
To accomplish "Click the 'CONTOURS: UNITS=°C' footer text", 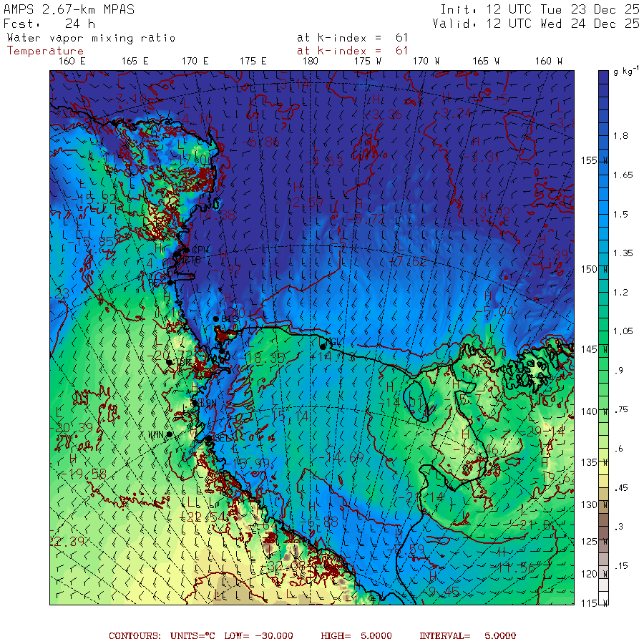I will 162,636.
